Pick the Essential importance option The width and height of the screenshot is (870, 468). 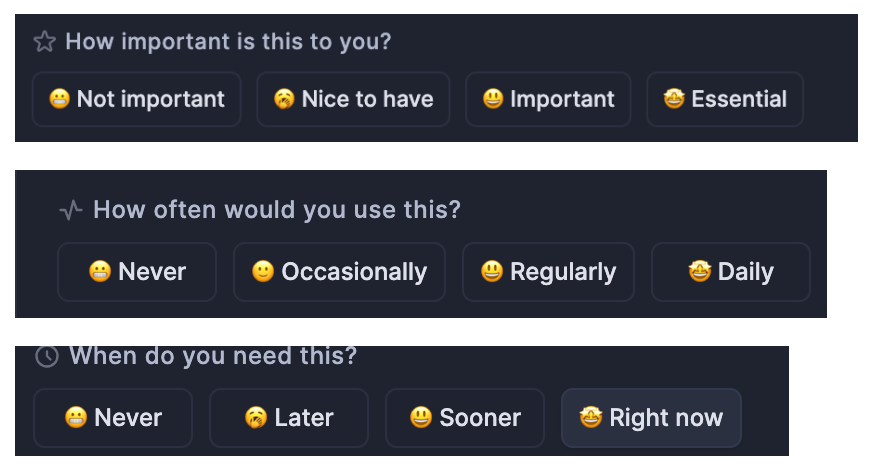pos(725,99)
